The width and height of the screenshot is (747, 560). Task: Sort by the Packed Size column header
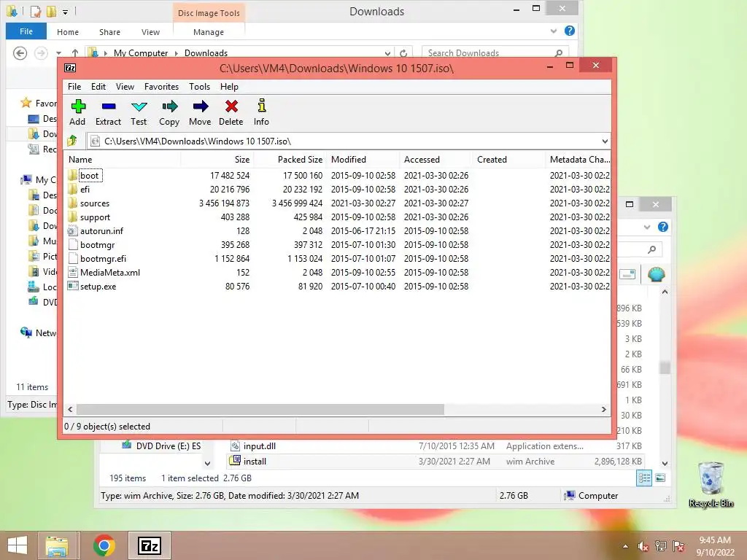click(290, 160)
